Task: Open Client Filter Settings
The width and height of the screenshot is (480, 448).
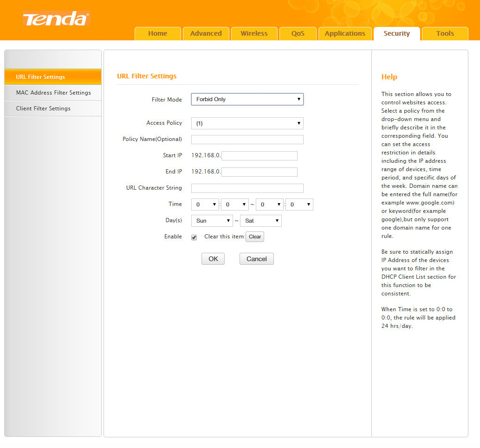Action: [x=53, y=109]
